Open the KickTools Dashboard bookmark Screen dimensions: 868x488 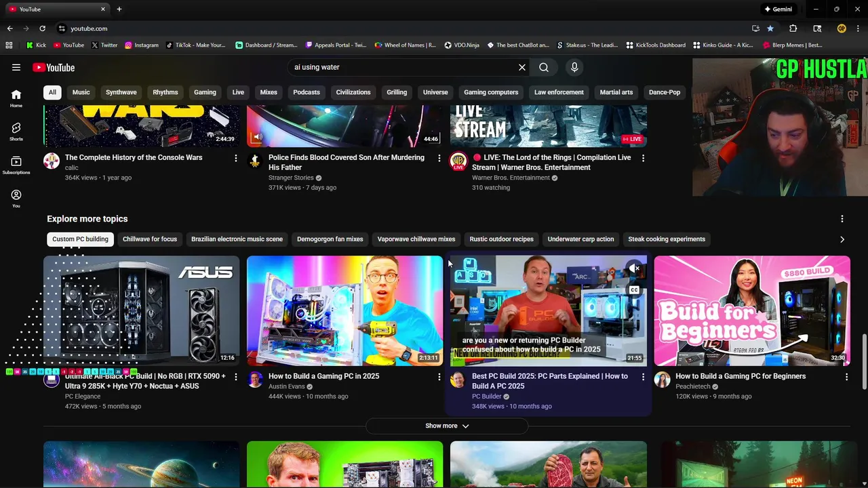pos(656,45)
